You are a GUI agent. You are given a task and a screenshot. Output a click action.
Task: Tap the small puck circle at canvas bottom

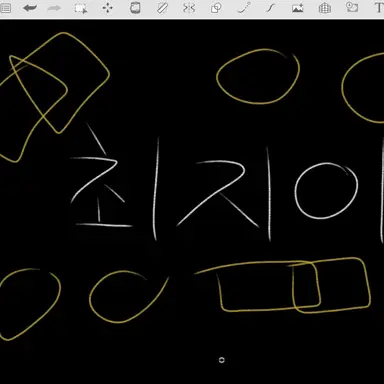(222, 360)
